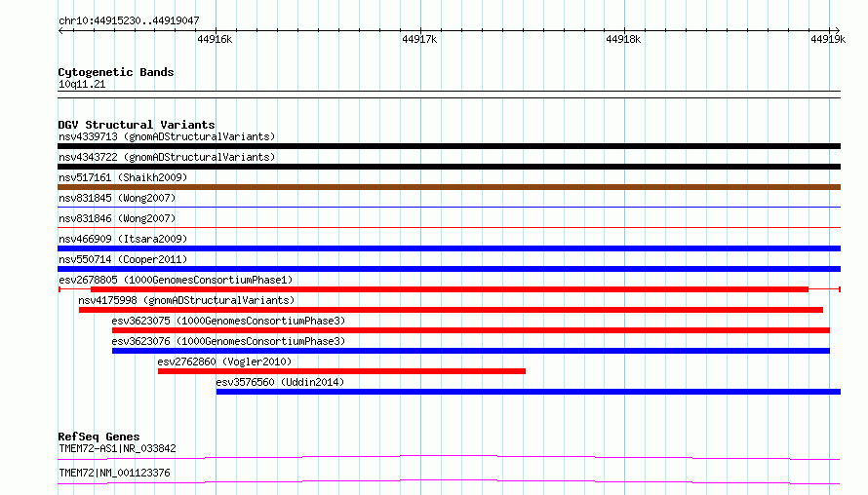Select the red esv2678805 variant bar

click(x=450, y=289)
